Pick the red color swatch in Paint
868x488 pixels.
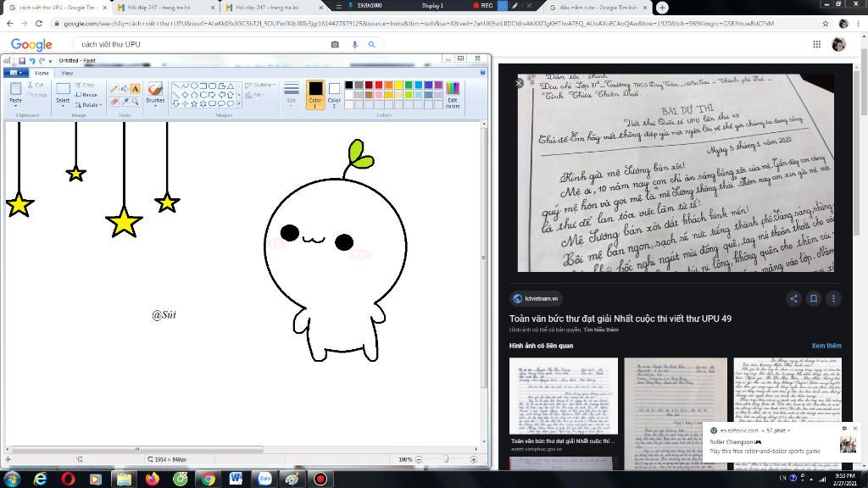[x=379, y=85]
